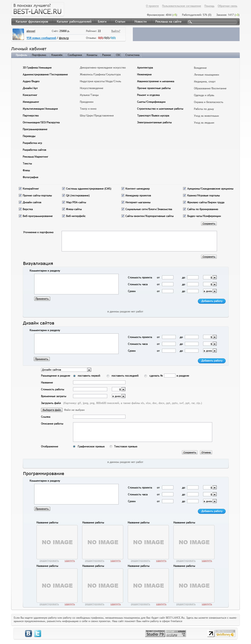The width and height of the screenshot is (251, 644).
Task: Open the Блоги nav menu item
Action: (102, 21)
